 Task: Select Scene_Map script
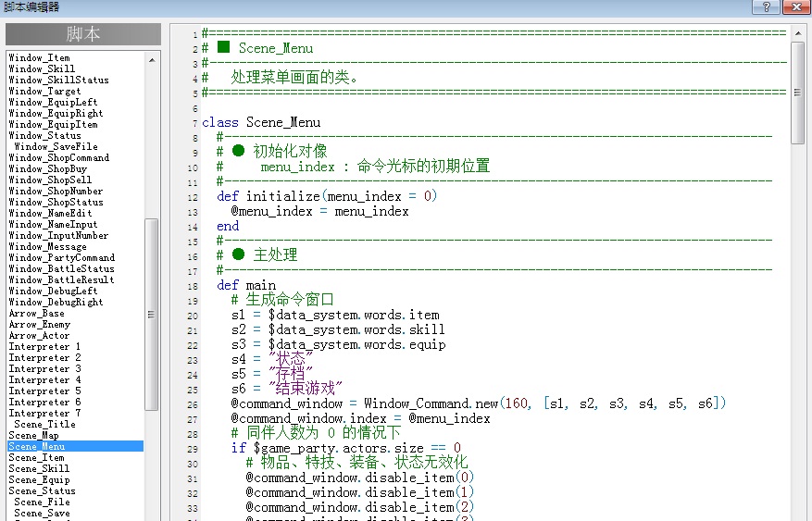tap(33, 436)
